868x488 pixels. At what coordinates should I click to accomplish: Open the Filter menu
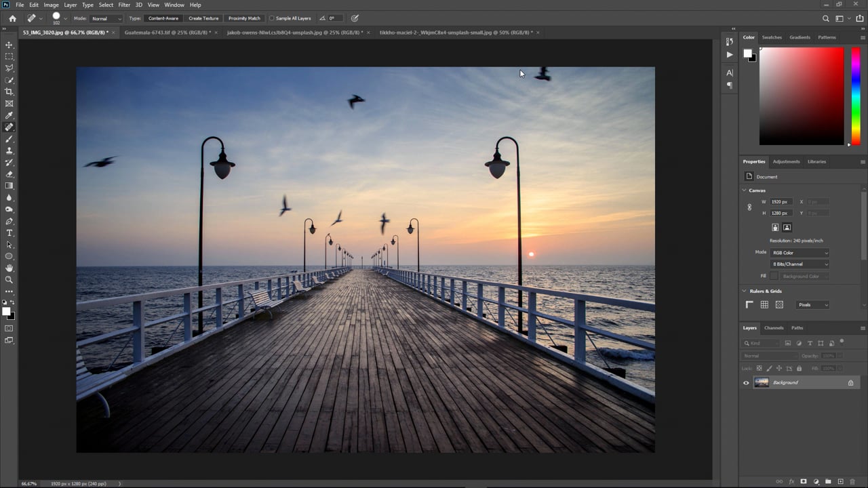pyautogui.click(x=124, y=5)
